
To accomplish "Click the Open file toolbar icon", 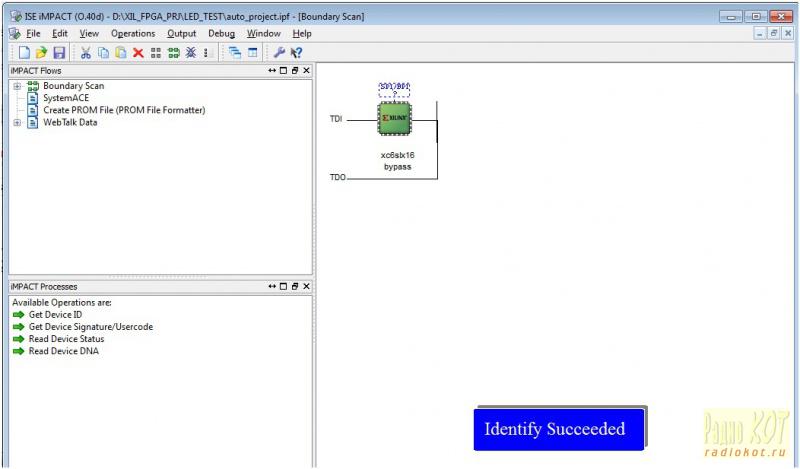I will pyautogui.click(x=41, y=52).
